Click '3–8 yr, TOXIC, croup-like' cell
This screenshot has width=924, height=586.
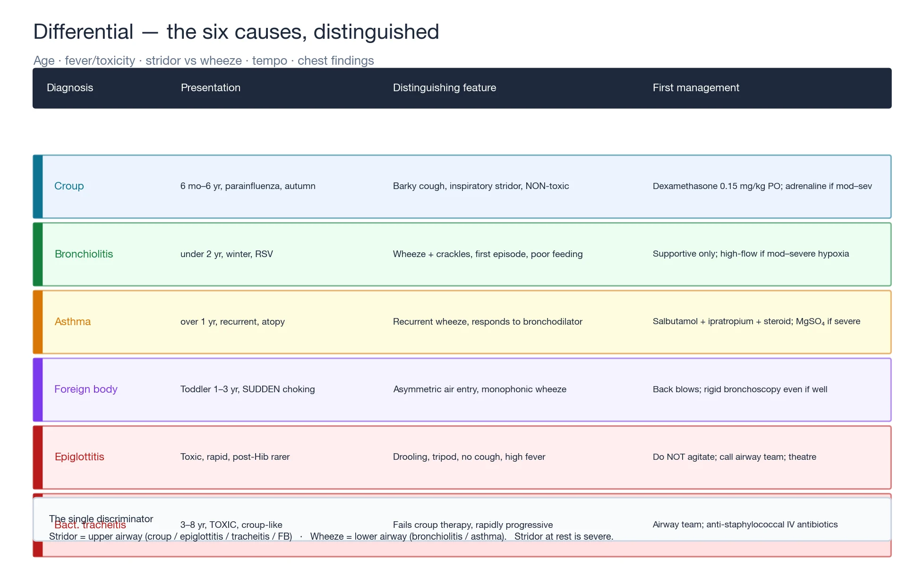(x=231, y=525)
